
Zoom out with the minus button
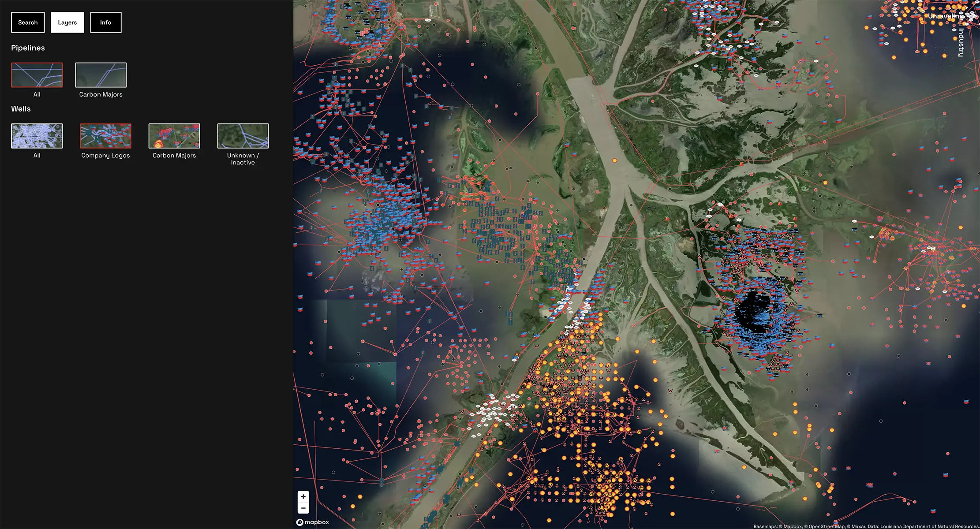[303, 508]
